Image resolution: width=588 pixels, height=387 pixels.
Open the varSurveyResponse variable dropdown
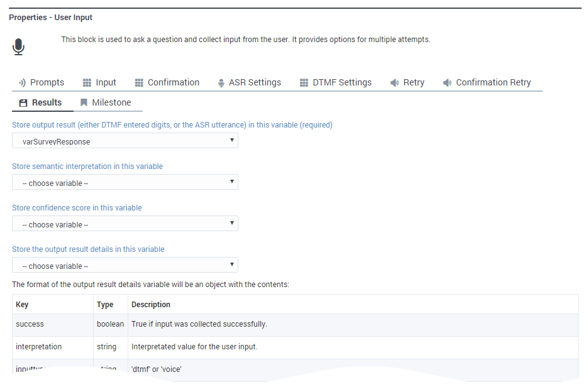[x=125, y=141]
